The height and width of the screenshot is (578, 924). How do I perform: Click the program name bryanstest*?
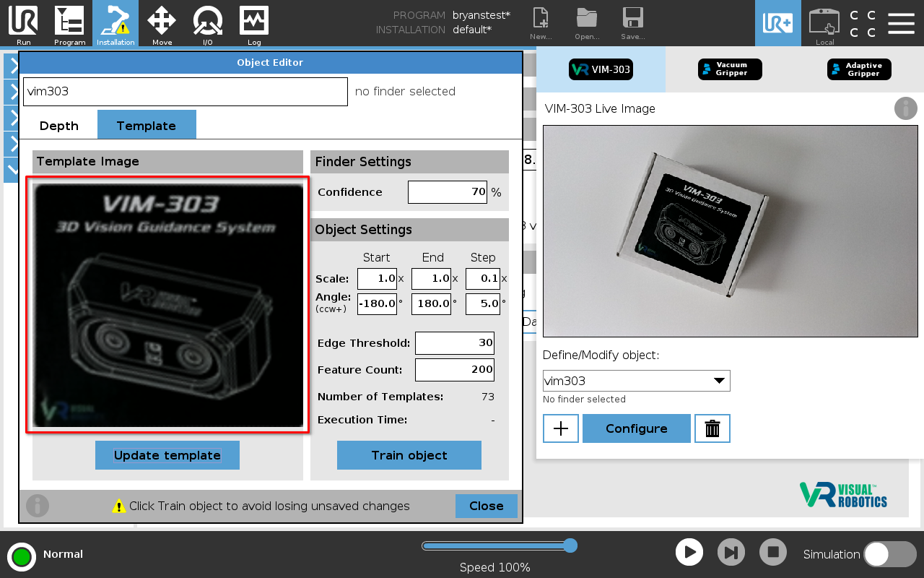tap(481, 15)
